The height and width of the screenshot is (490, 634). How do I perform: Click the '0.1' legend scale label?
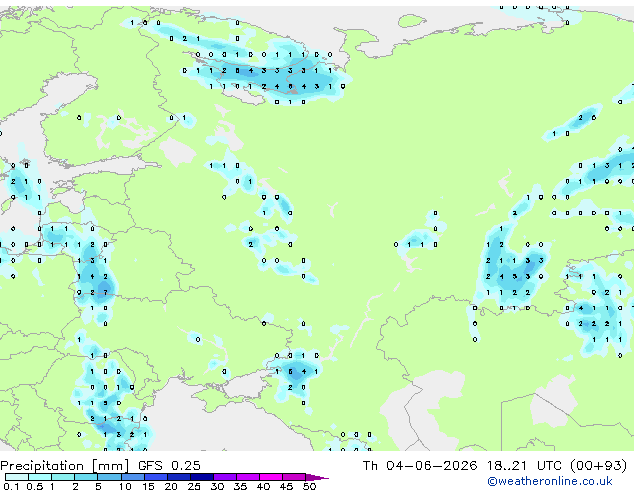(x=11, y=486)
